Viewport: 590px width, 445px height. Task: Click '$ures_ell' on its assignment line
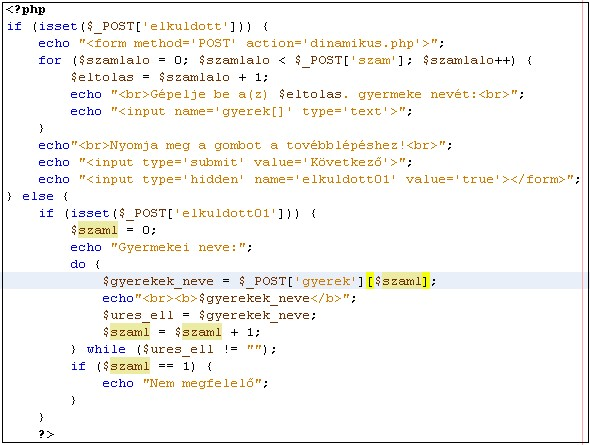(x=138, y=315)
